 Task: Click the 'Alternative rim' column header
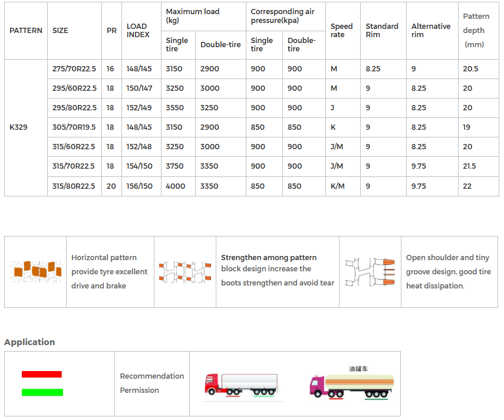(431, 31)
